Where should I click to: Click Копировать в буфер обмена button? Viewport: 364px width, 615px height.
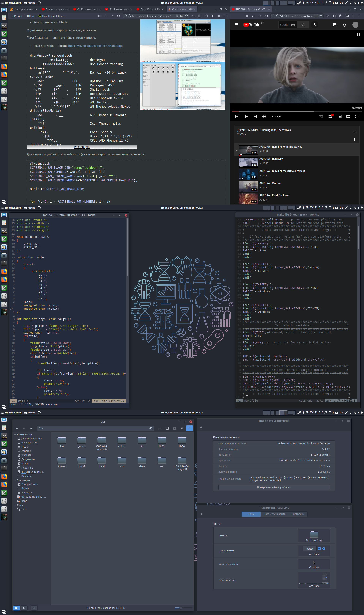click(274, 487)
